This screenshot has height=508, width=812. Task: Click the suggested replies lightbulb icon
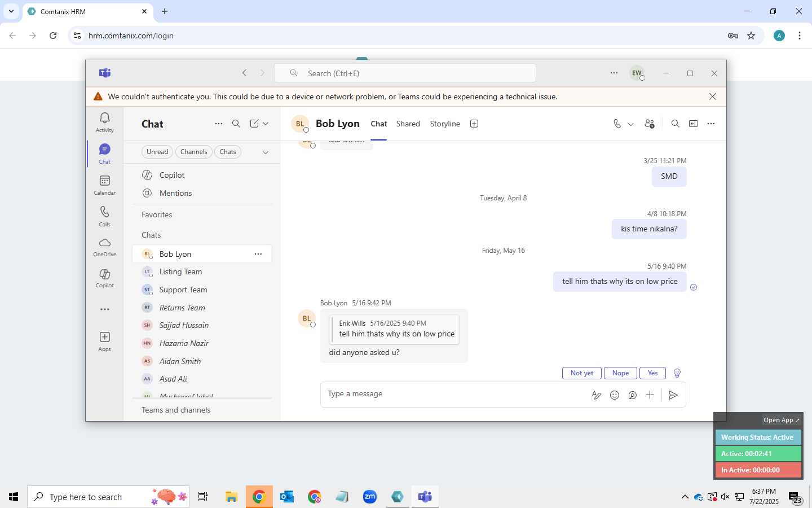click(677, 373)
